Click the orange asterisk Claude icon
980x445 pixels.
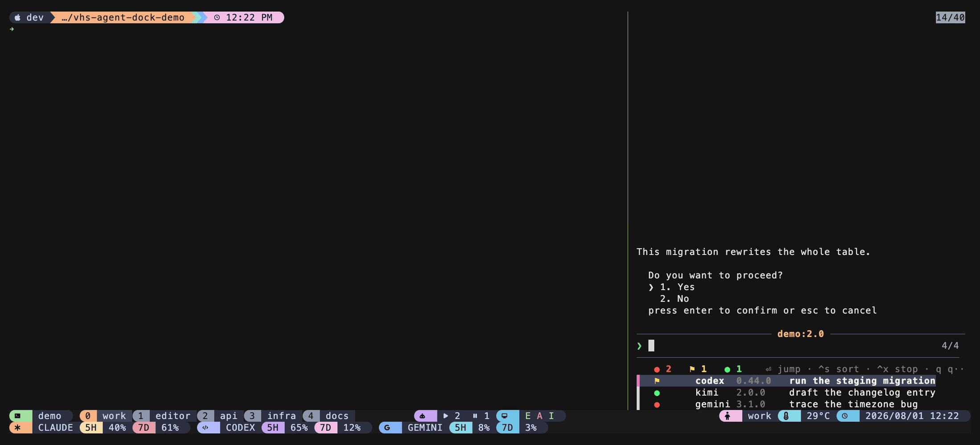click(18, 428)
